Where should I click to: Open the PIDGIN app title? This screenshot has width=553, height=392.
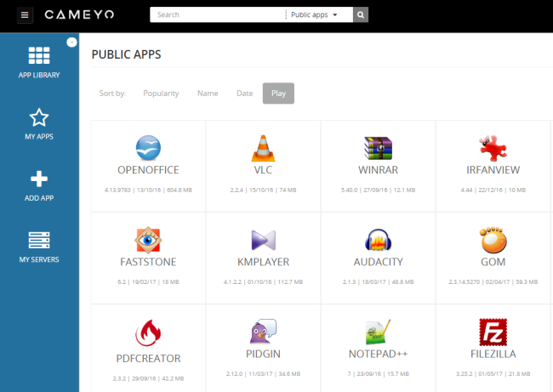click(x=263, y=354)
